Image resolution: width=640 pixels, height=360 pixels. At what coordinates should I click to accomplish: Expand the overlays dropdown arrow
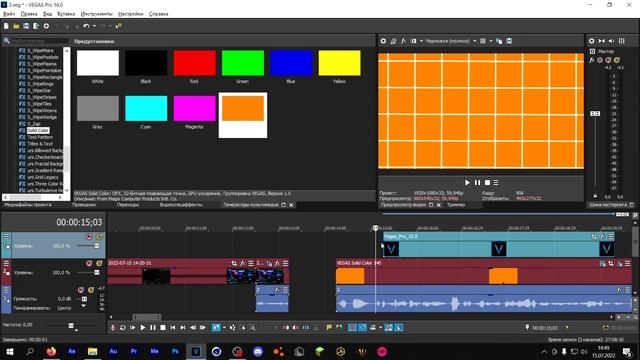pyautogui.click(x=491, y=41)
